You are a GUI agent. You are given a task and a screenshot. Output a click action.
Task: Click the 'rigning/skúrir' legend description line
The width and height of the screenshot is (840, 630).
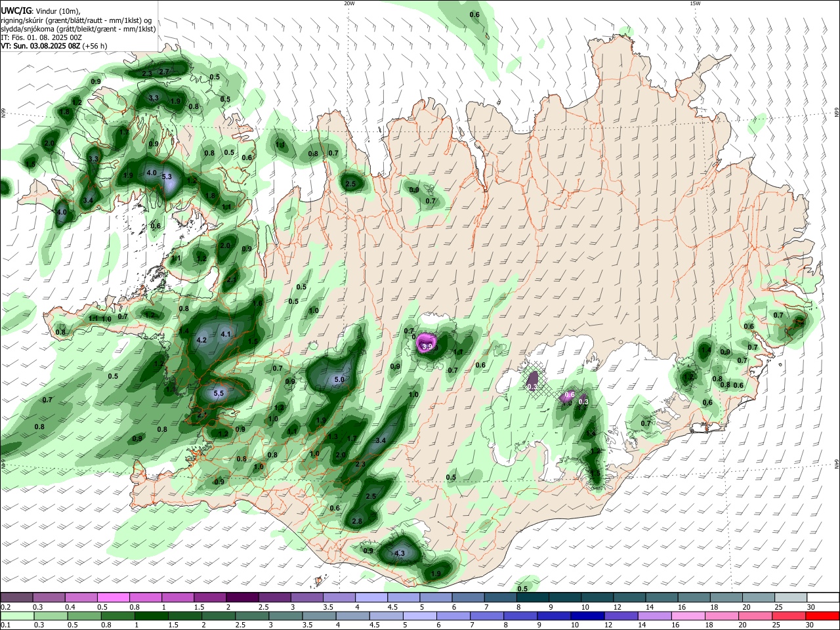pos(77,20)
